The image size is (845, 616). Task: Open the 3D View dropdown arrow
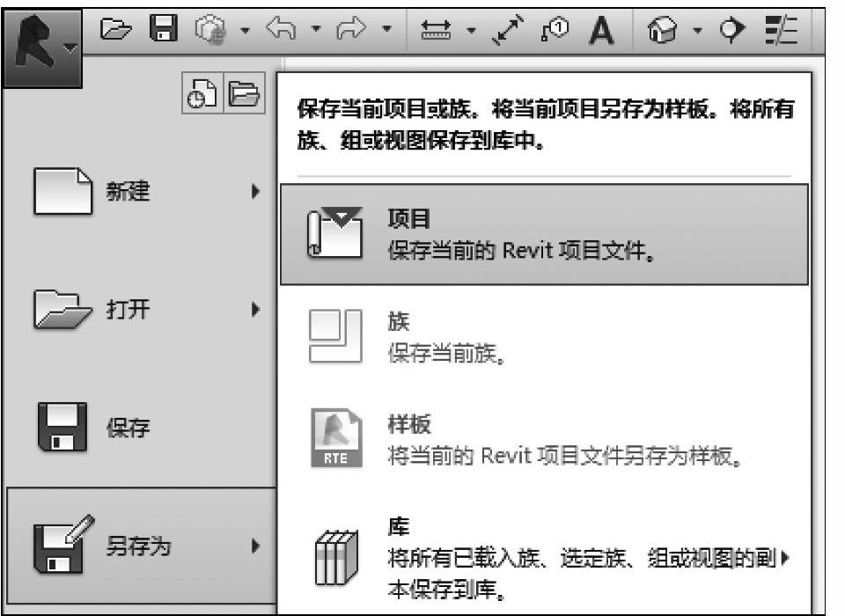click(697, 30)
